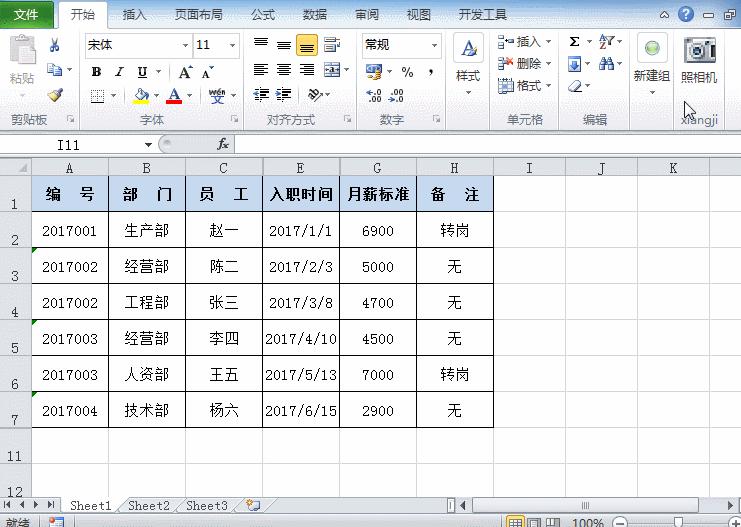Toggle wrap text icon
The height and width of the screenshot is (527, 741).
click(332, 45)
